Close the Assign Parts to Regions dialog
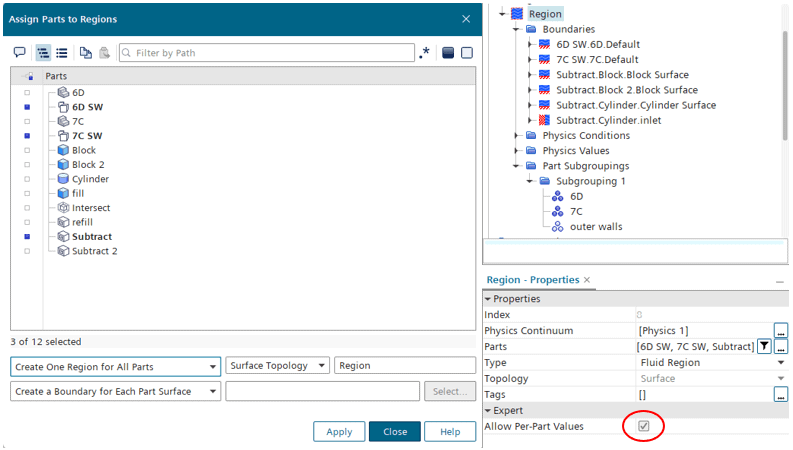793x450 pixels. [x=466, y=19]
